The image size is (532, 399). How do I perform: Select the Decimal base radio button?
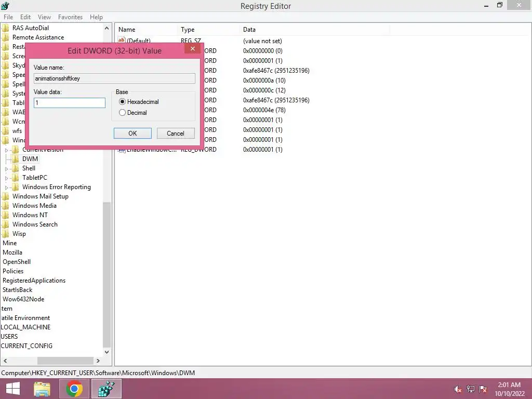click(x=122, y=113)
